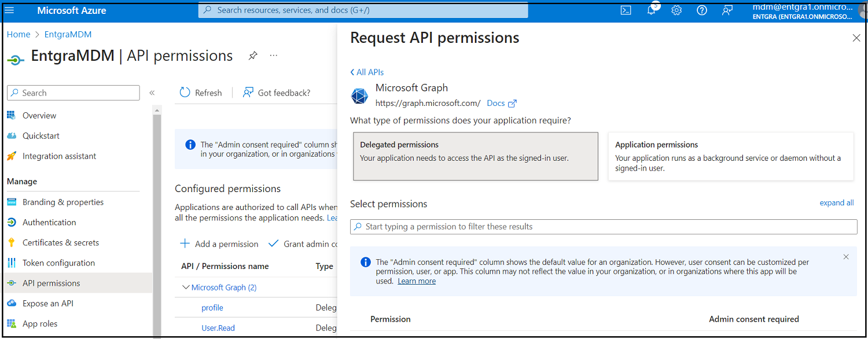
Task: Go to Home breadcrumb
Action: point(19,34)
